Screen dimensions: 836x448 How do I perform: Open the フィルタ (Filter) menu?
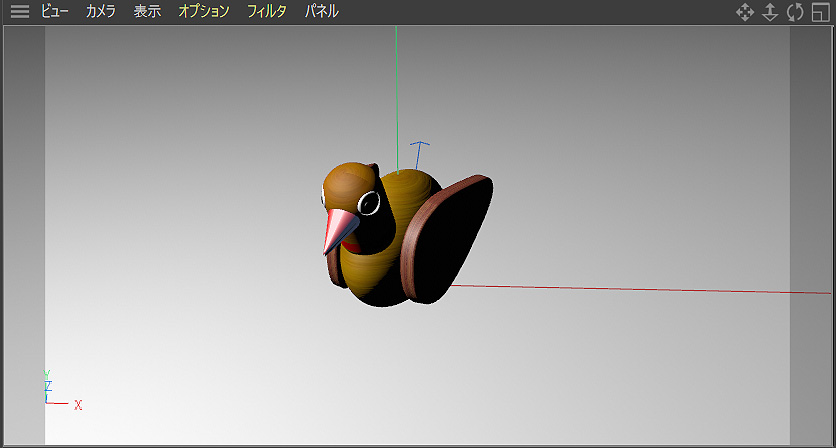[x=267, y=12]
